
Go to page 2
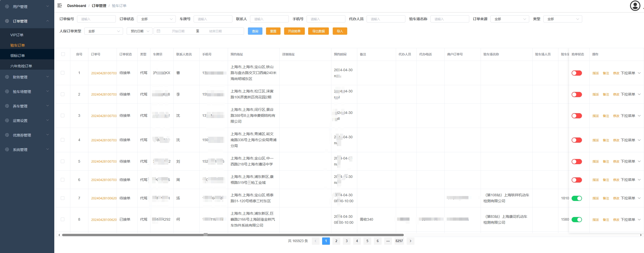pos(336,241)
